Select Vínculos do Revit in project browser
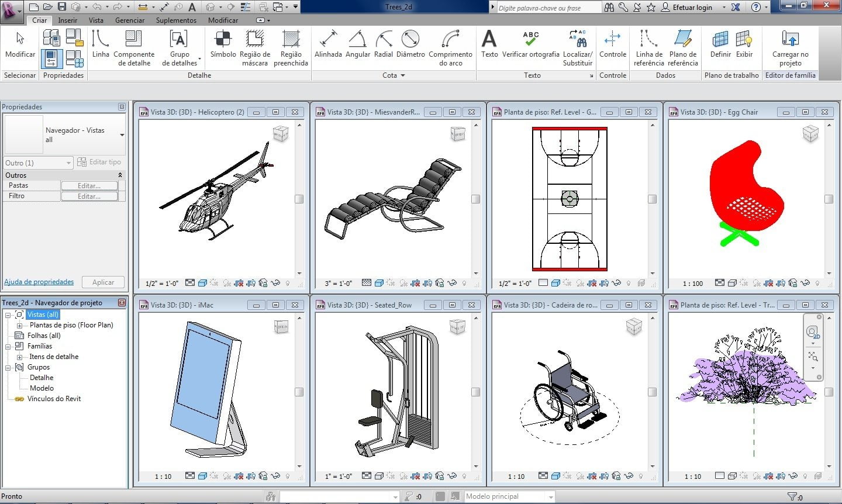Viewport: 842px width, 504px height. [54, 399]
